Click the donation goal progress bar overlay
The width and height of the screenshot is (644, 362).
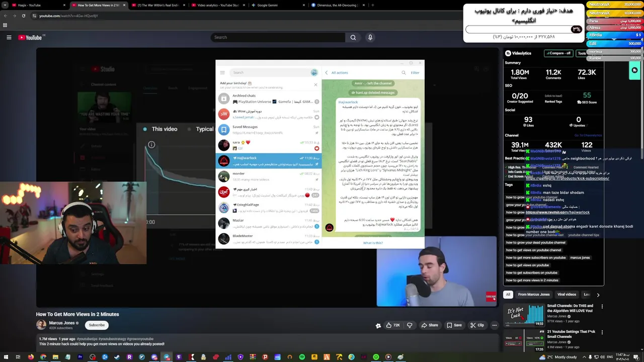click(x=524, y=29)
